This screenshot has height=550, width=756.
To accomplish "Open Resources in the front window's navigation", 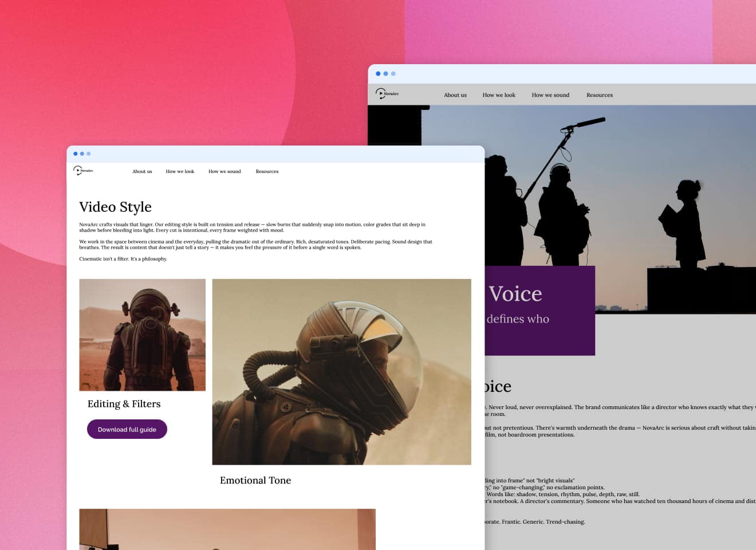I will pos(267,171).
